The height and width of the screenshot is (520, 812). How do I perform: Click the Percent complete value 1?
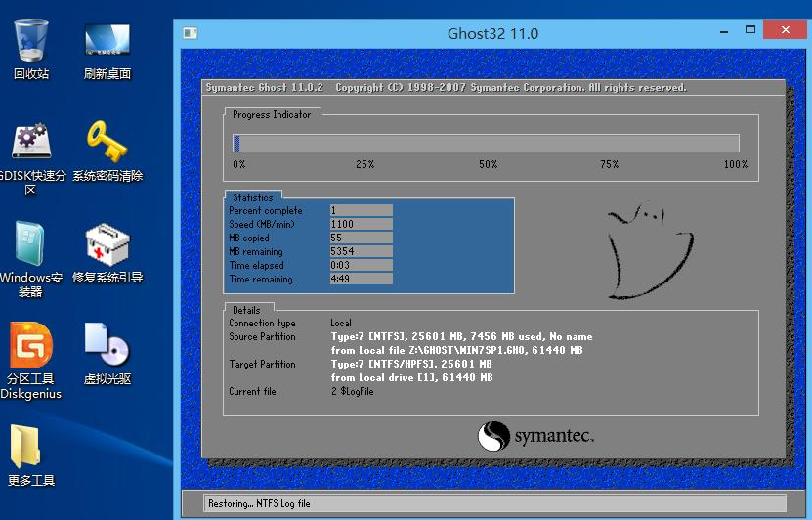(361, 210)
